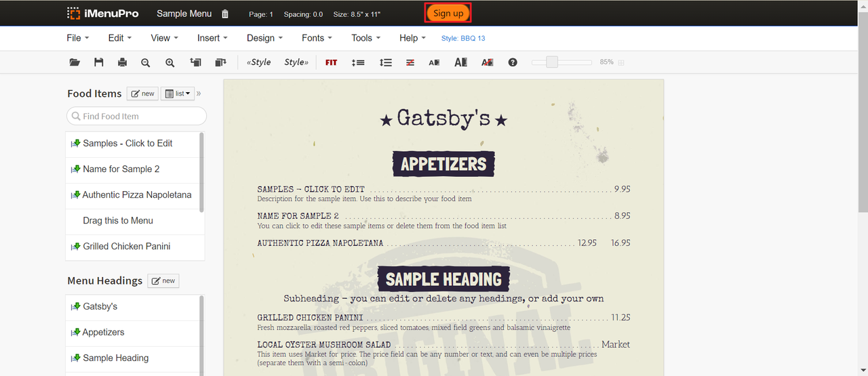868x376 pixels.
Task: Click the Style: BBQ 13 link
Action: pos(463,39)
